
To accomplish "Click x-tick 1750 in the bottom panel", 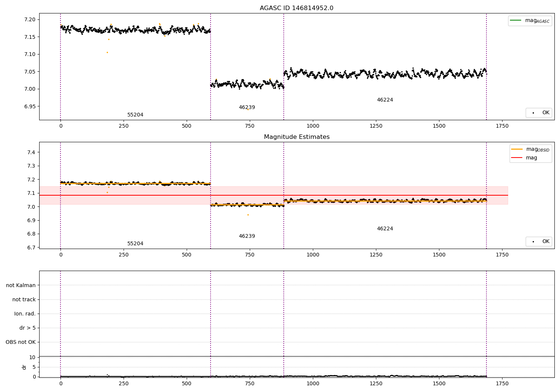I will (502, 383).
